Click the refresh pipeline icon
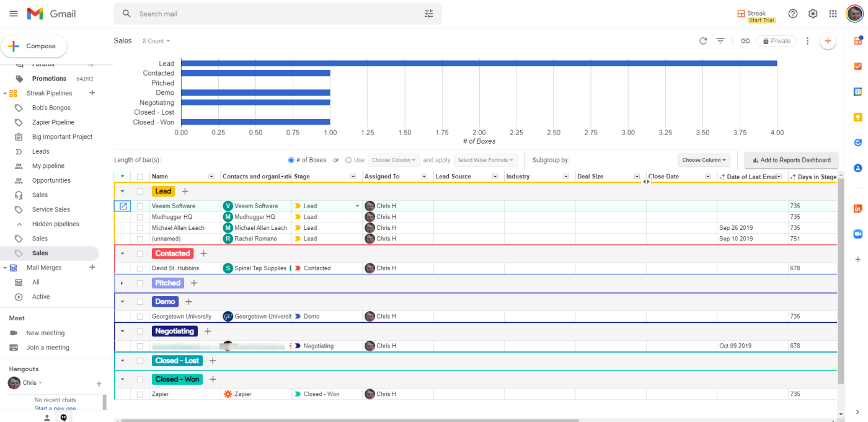 point(702,41)
